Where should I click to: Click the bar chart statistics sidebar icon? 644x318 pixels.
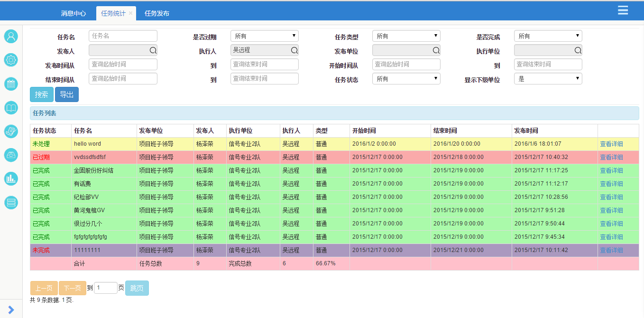(x=11, y=178)
